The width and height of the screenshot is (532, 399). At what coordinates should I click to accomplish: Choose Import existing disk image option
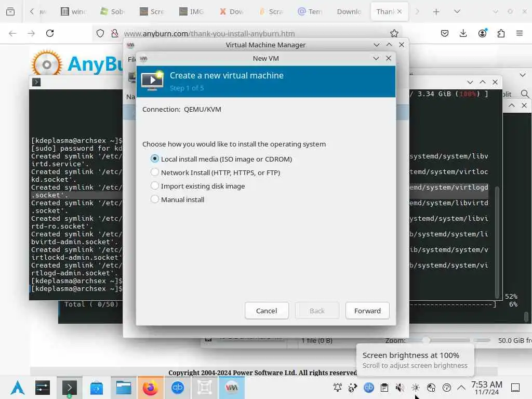[x=155, y=186]
